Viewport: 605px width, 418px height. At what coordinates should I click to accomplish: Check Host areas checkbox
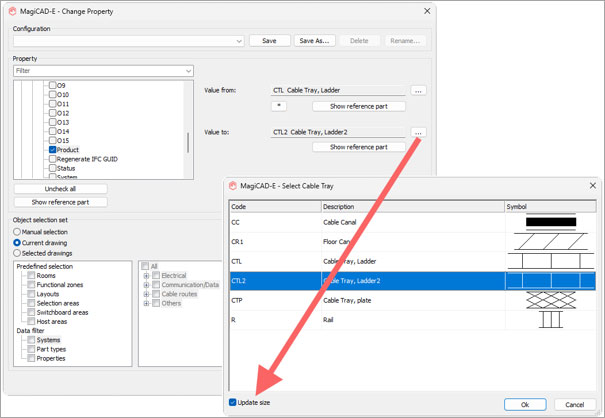click(x=31, y=322)
